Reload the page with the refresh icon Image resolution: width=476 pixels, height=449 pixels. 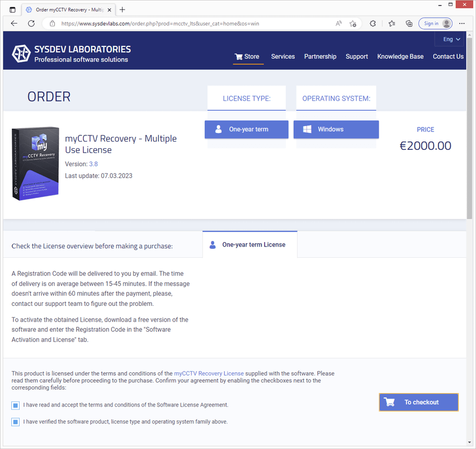[31, 23]
